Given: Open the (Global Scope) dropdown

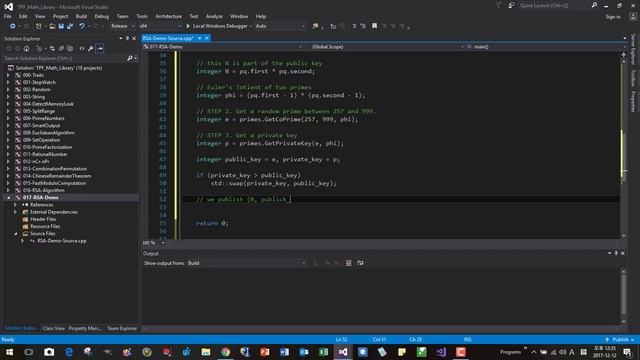Looking at the screenshot, I should (x=387, y=47).
